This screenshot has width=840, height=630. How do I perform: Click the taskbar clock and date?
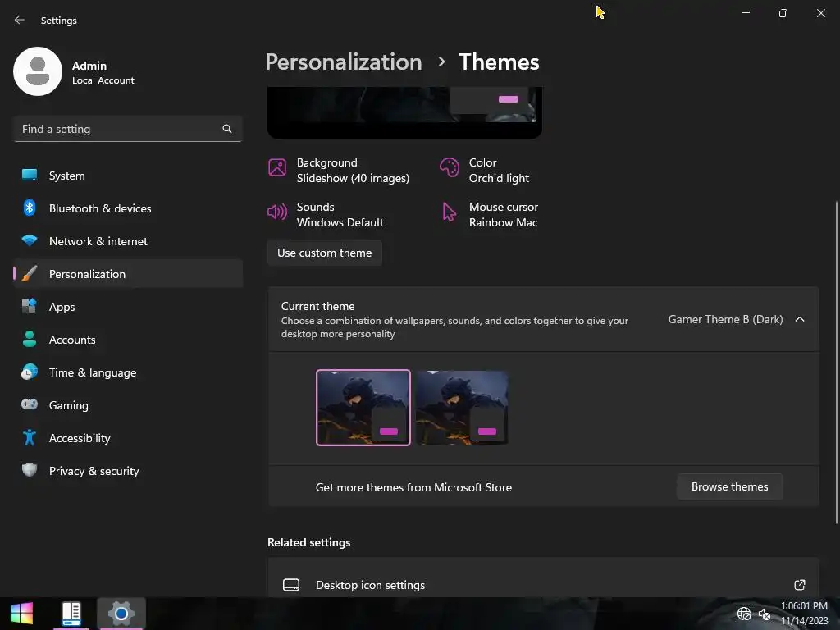[x=804, y=614]
